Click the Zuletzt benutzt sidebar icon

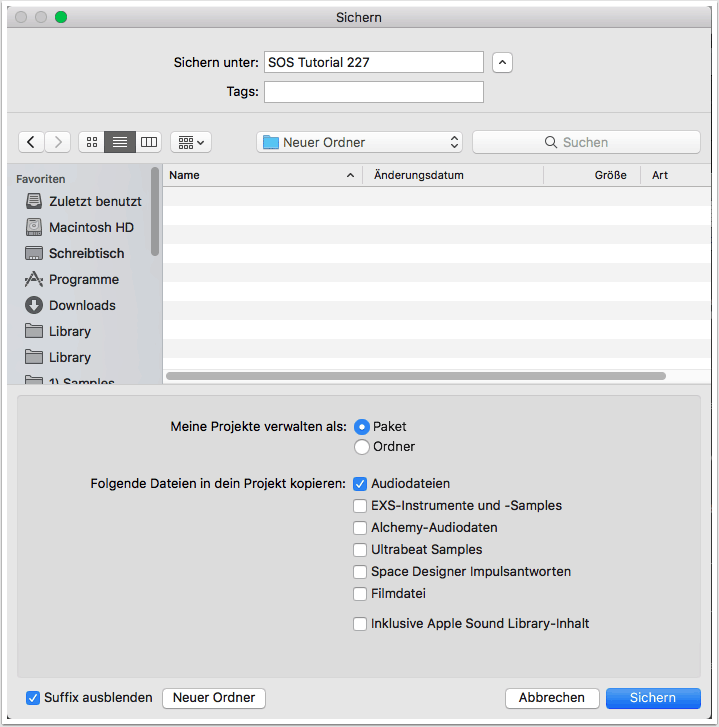click(34, 201)
